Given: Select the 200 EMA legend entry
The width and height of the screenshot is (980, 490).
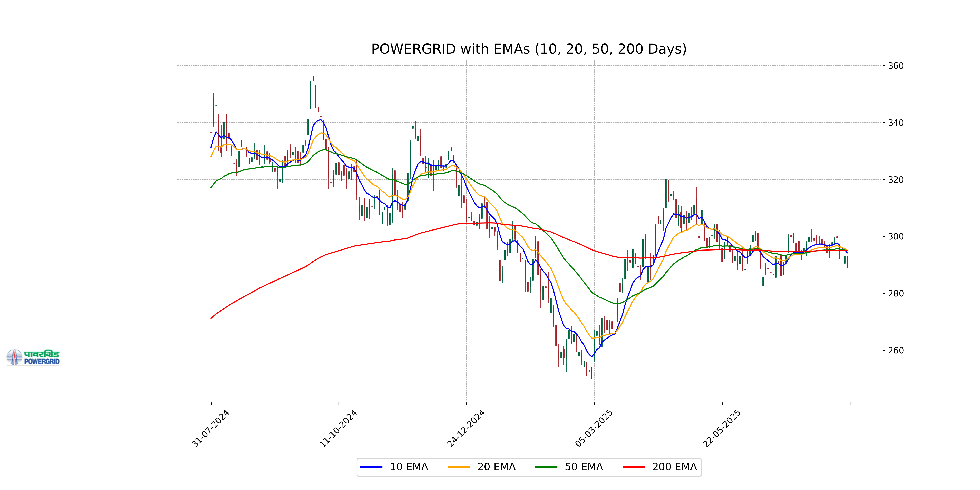Looking at the screenshot, I should 660,467.
